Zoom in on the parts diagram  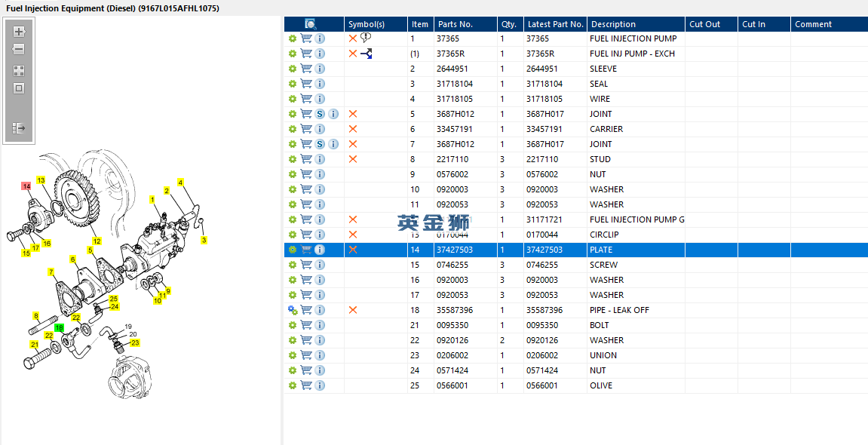pyautogui.click(x=19, y=32)
